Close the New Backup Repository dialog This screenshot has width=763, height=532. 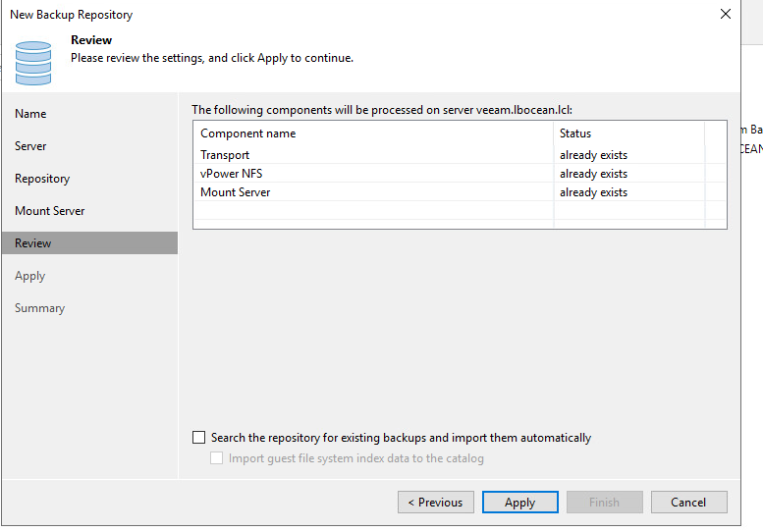coord(726,15)
